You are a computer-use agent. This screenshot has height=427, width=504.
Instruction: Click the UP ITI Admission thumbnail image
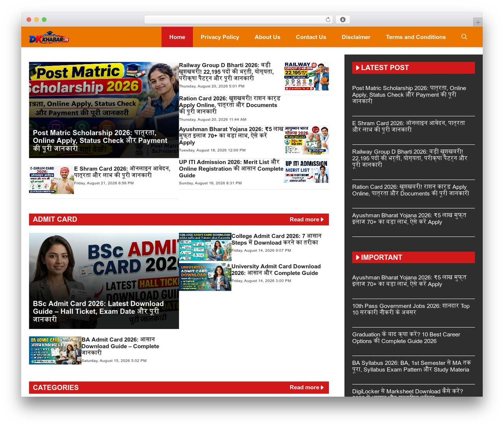[x=306, y=171]
